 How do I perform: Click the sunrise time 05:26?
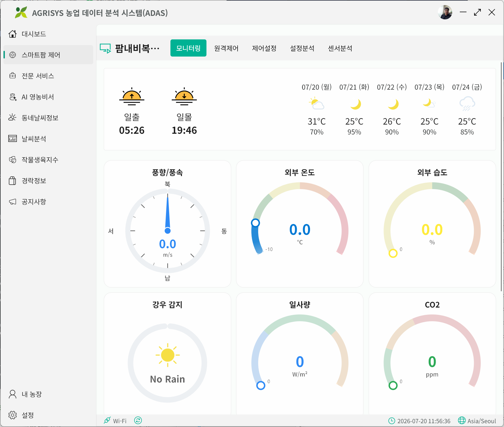(132, 130)
